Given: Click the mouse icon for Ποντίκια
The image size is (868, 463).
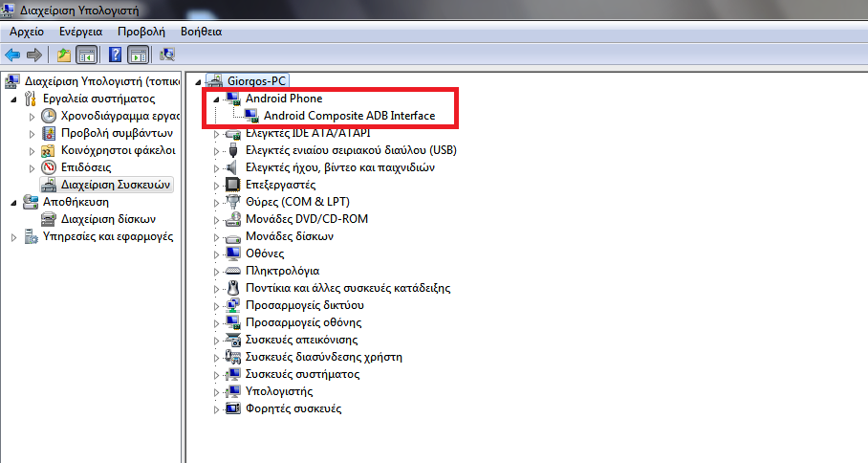Looking at the screenshot, I should [x=233, y=288].
